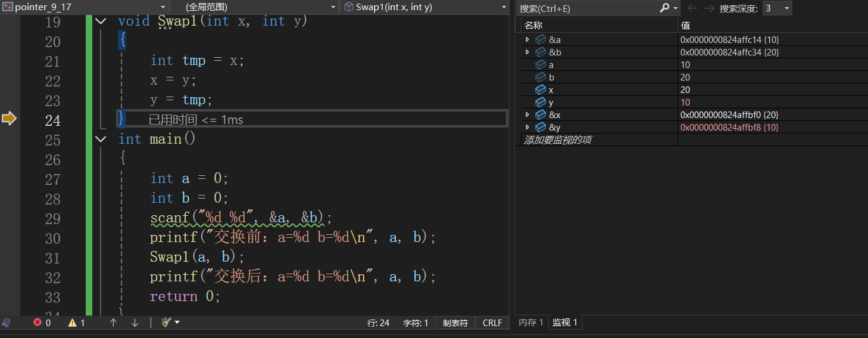Click the int tmp = x; statement

pos(198,60)
